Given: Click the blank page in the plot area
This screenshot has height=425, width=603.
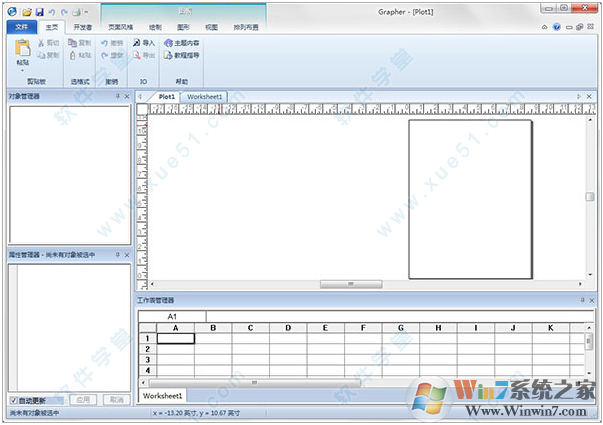Looking at the screenshot, I should point(470,199).
